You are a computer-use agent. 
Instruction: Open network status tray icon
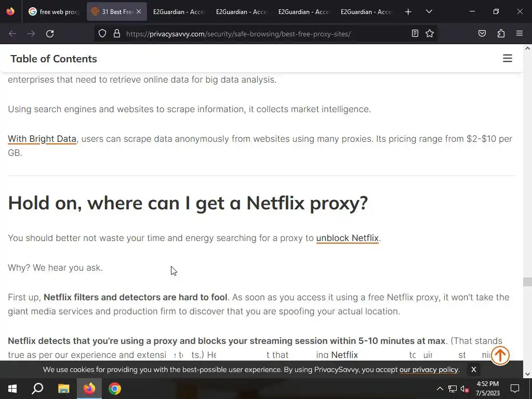tap(453, 389)
